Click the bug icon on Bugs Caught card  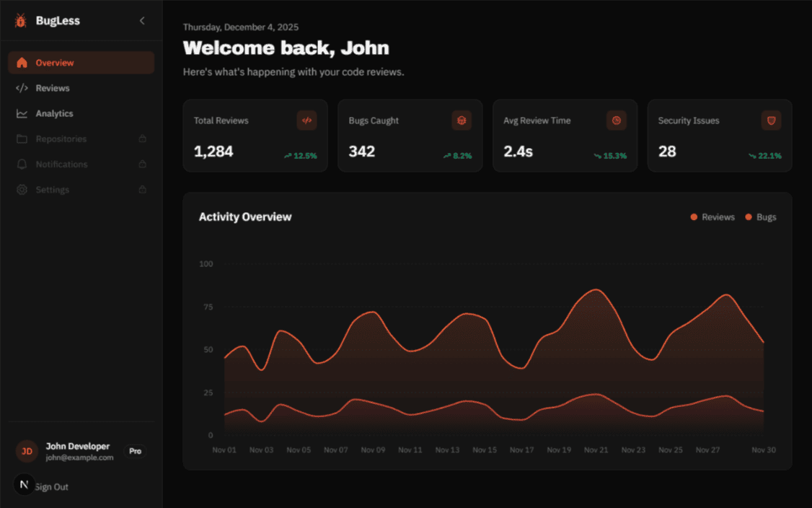click(x=462, y=121)
